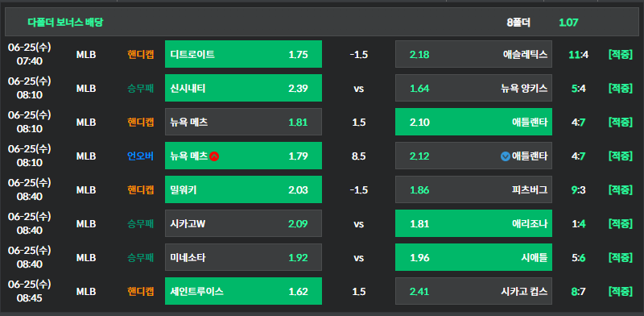Choose 뉴욕 양키스 1.64 odds
This screenshot has height=316, width=644.
click(x=473, y=88)
